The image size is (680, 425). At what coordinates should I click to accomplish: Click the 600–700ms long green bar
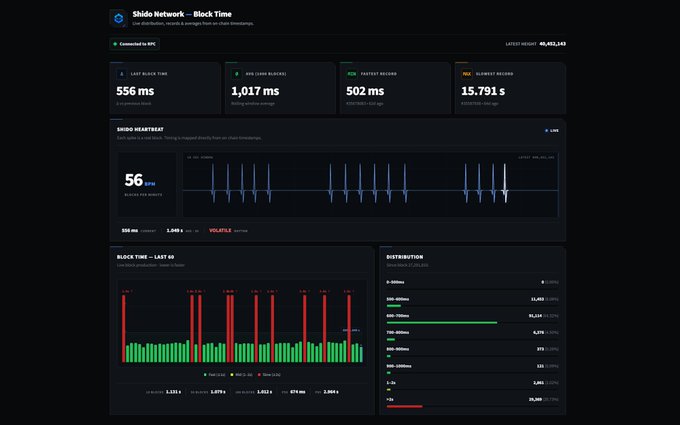coord(441,323)
